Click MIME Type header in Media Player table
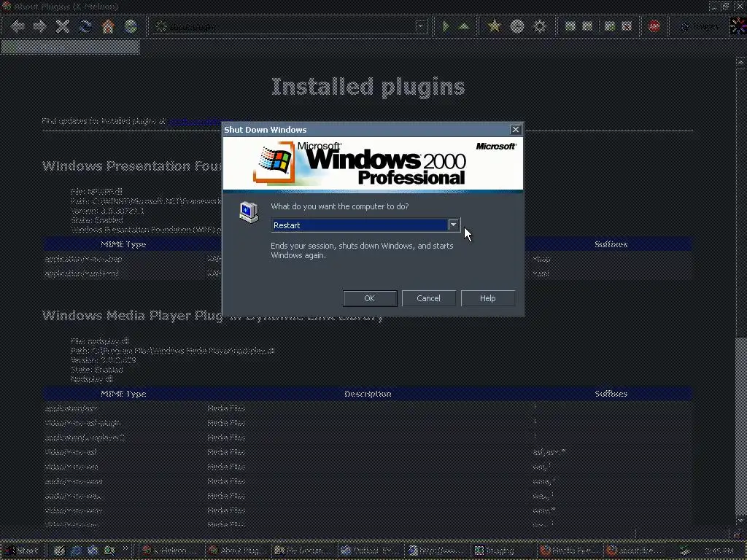 (123, 394)
